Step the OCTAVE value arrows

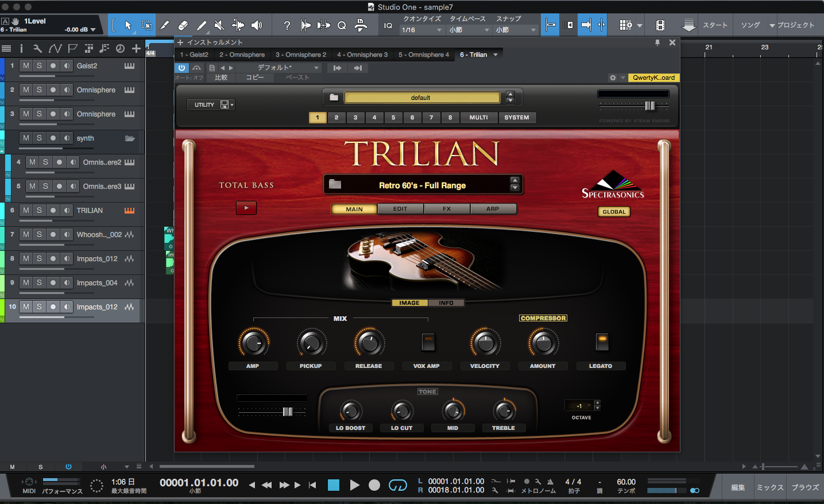tap(597, 405)
